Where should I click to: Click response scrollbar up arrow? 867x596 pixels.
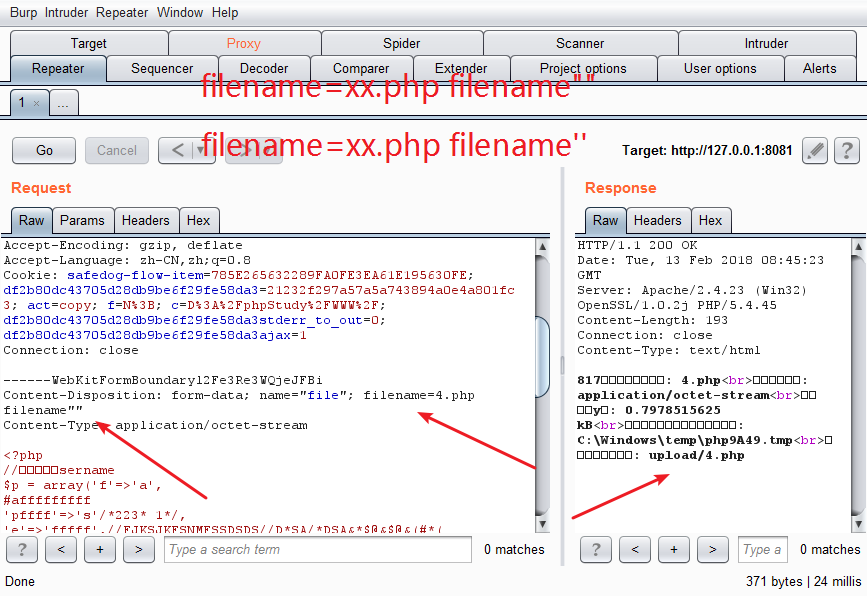pos(858,247)
